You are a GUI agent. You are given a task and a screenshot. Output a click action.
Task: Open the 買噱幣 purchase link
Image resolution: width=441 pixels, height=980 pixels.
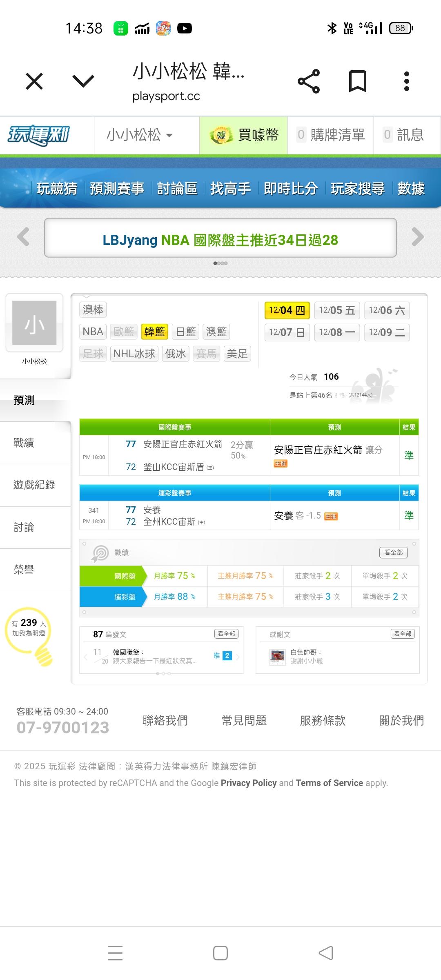(x=244, y=135)
